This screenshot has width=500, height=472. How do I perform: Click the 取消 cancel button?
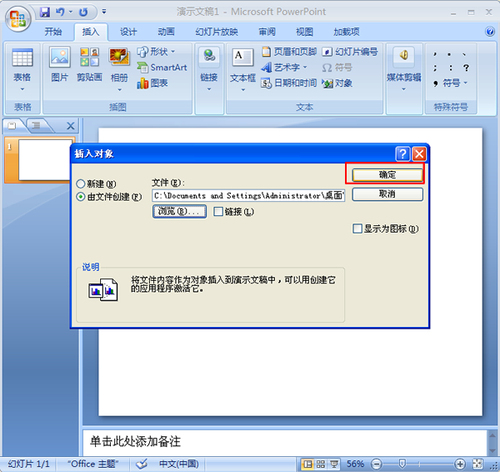click(387, 194)
